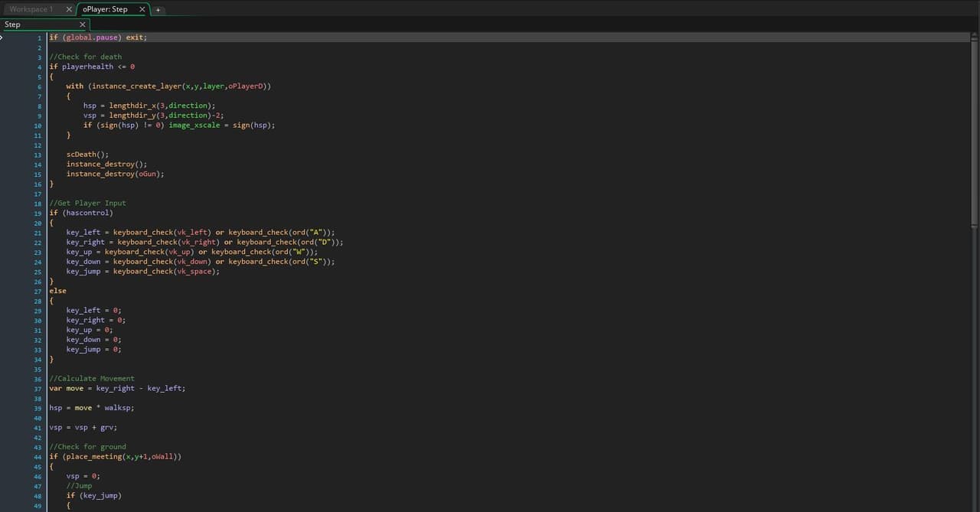Screen dimensions: 980x512
Task: Close the Step event sub-tab
Action: tap(83, 24)
